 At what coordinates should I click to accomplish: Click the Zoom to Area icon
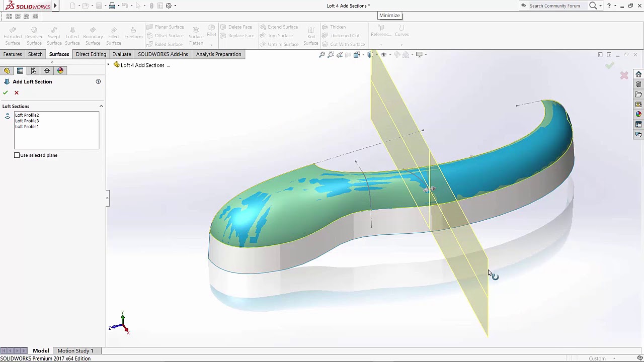(331, 54)
